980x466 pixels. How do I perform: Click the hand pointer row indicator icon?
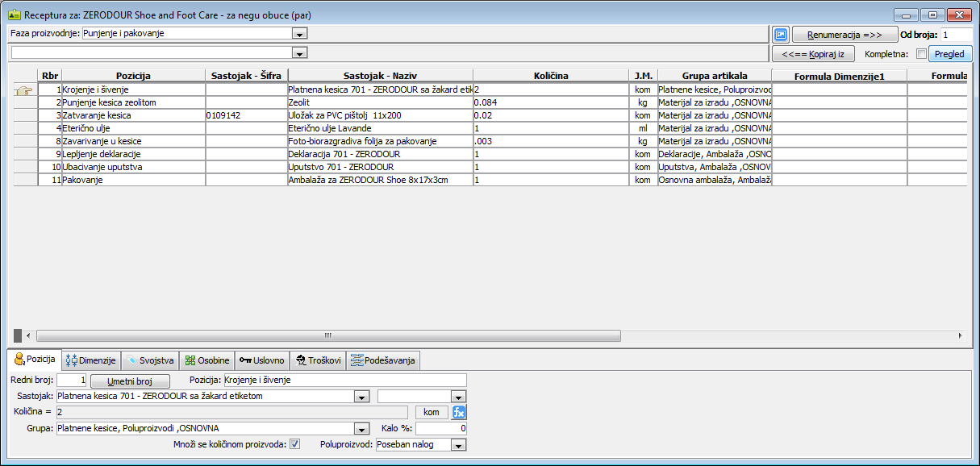(24, 90)
